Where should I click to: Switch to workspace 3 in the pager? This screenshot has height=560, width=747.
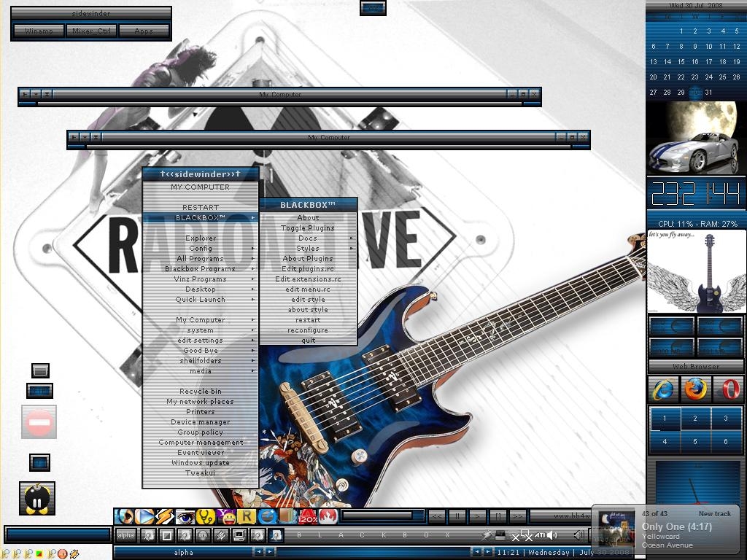(x=726, y=419)
